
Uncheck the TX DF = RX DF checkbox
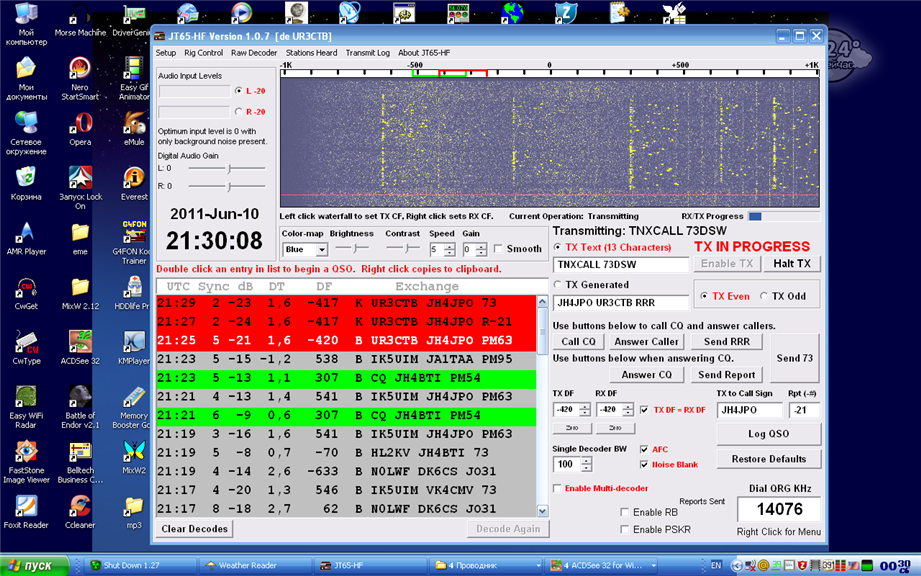click(x=644, y=410)
